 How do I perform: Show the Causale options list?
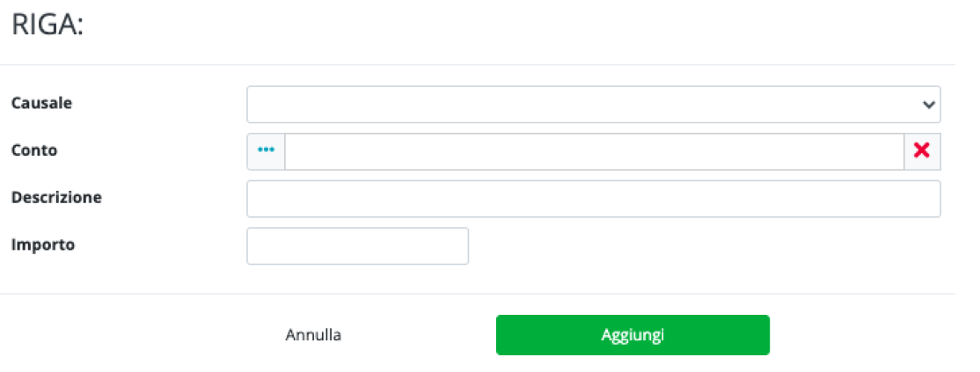[x=593, y=104]
